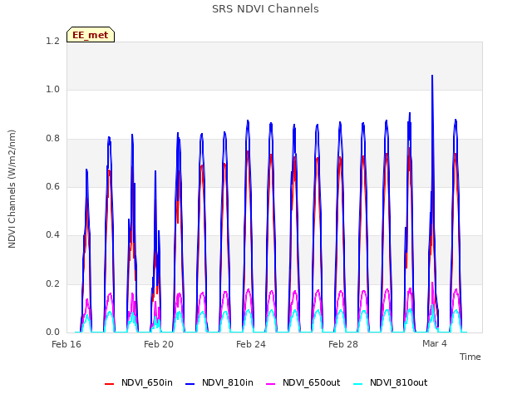This screenshot has width=532, height=399.
Task: Click the cyan NDVI_810out legend swatch
Action: point(358,384)
